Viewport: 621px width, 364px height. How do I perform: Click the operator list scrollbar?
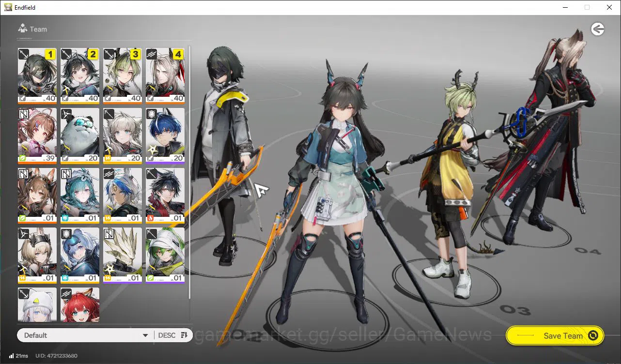pos(189,172)
